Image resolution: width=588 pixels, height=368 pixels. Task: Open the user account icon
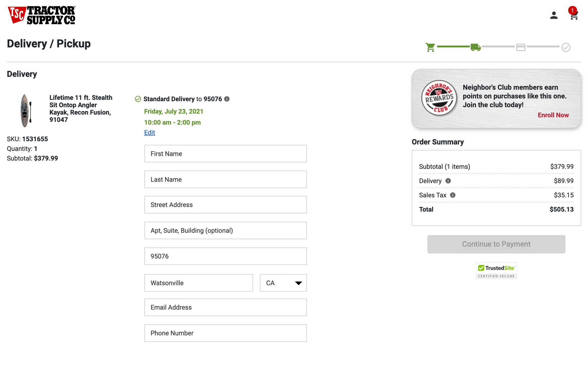554,15
